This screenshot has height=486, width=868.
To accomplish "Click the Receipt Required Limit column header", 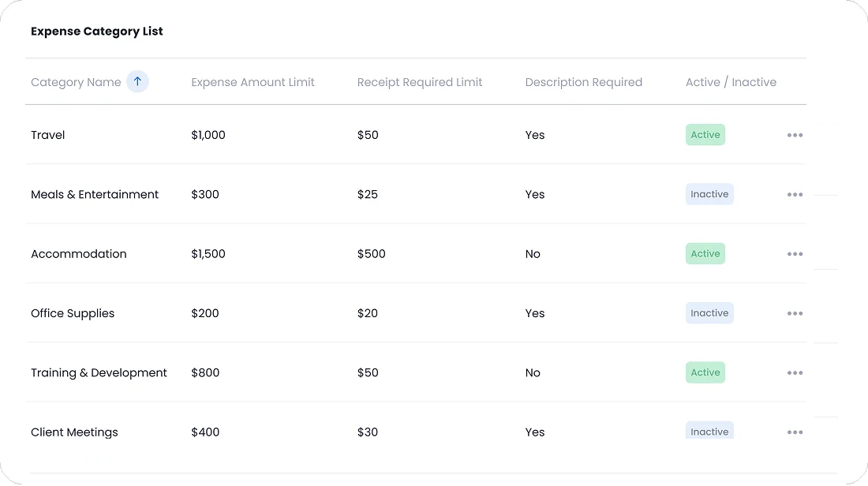I will pyautogui.click(x=420, y=82).
